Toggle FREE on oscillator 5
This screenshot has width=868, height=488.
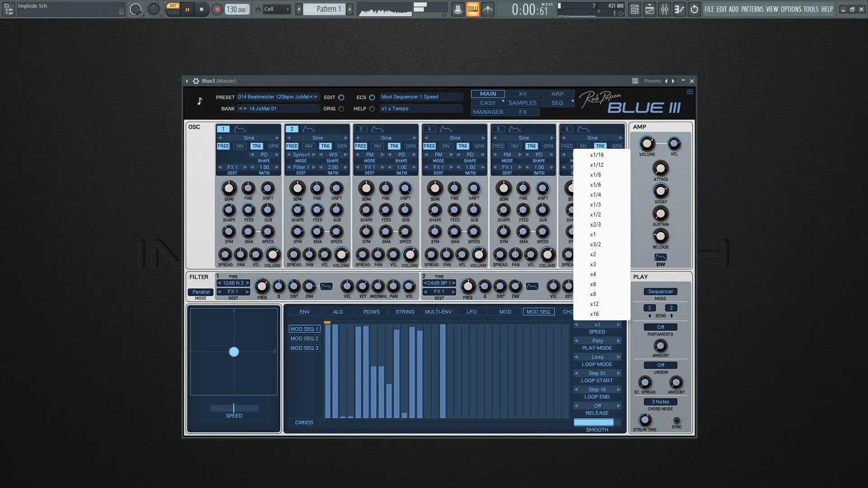tap(498, 146)
